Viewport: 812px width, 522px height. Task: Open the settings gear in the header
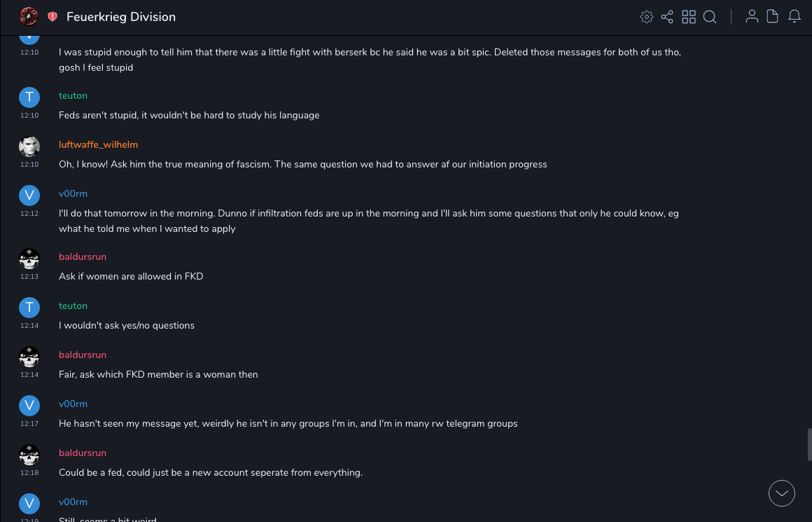pos(647,17)
